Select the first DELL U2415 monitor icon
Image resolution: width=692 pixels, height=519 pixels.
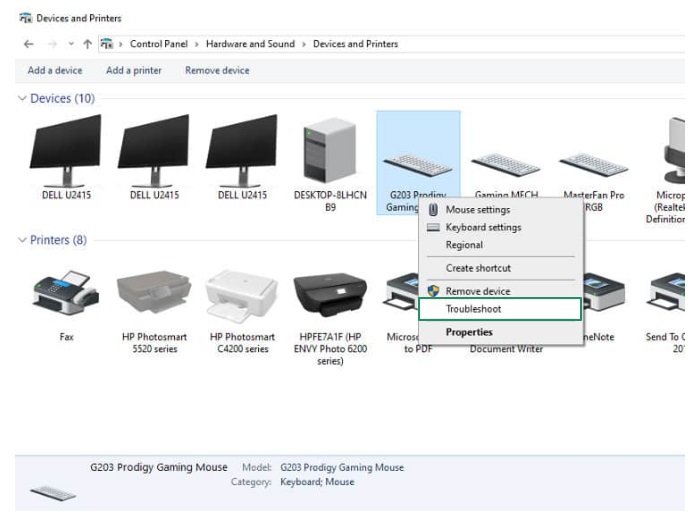coord(66,151)
